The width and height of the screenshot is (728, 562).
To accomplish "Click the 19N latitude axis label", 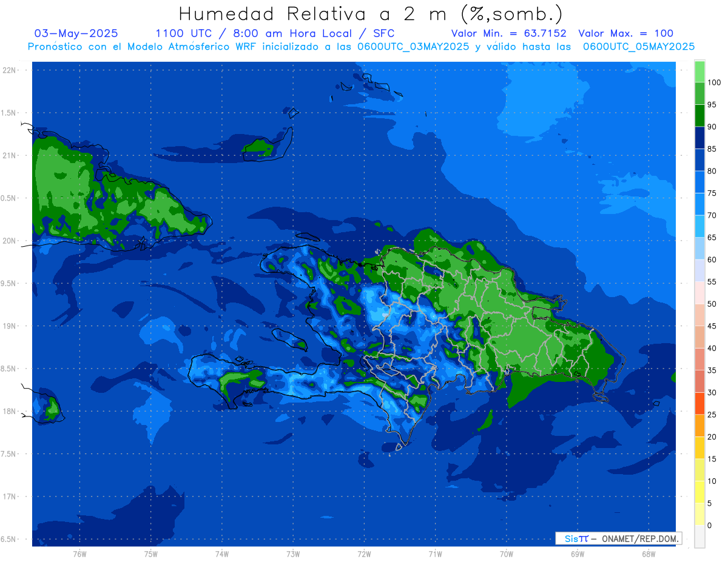I will pyautogui.click(x=8, y=326).
